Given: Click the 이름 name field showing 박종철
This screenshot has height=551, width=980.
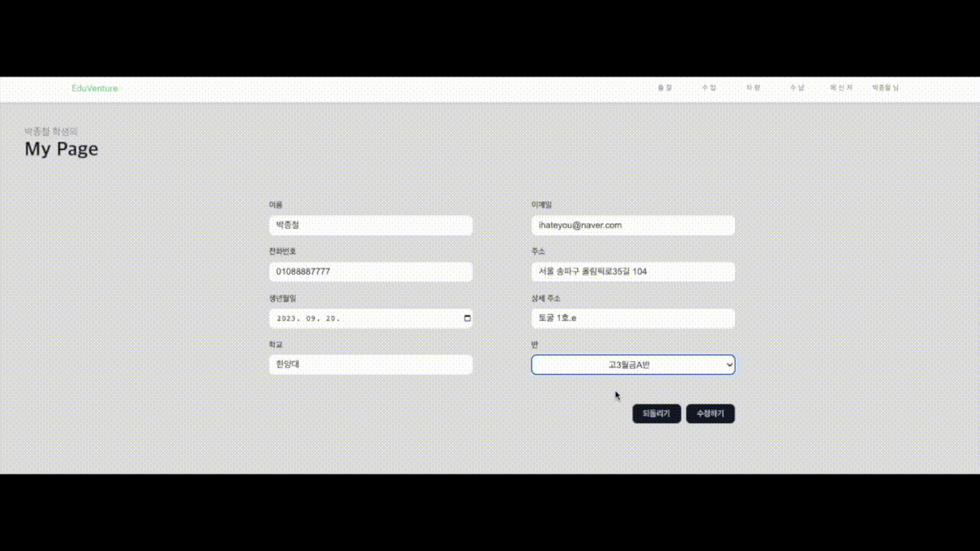Looking at the screenshot, I should 371,225.
